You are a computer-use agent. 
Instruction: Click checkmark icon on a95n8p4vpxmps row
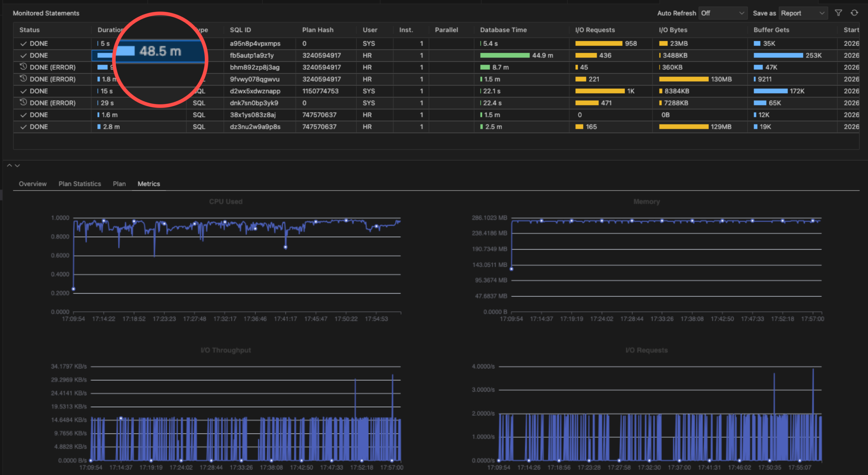point(23,44)
